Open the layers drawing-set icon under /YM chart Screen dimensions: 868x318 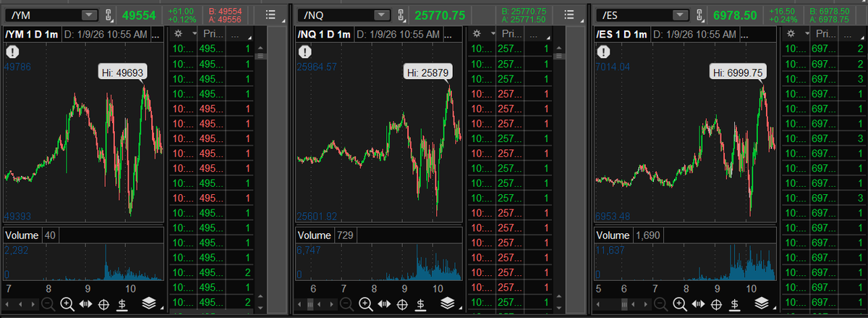click(x=149, y=303)
